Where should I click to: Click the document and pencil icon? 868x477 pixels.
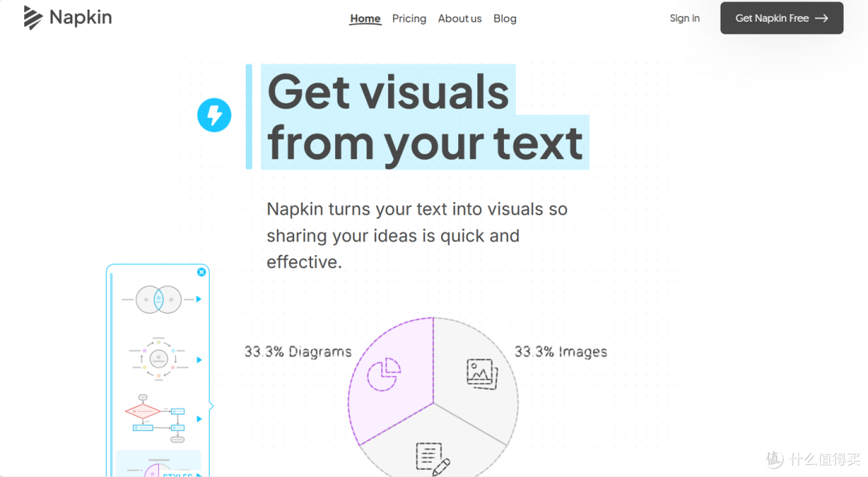(x=433, y=458)
